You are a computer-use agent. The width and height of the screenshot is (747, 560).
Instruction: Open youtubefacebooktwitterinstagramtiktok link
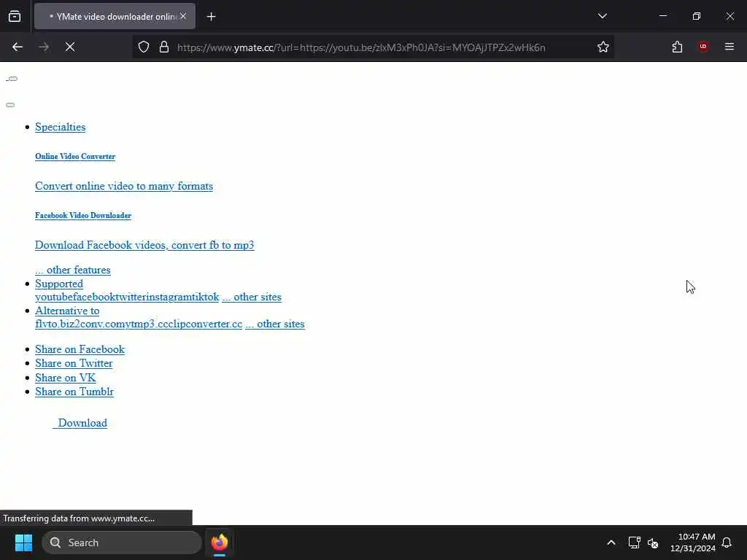tap(127, 297)
